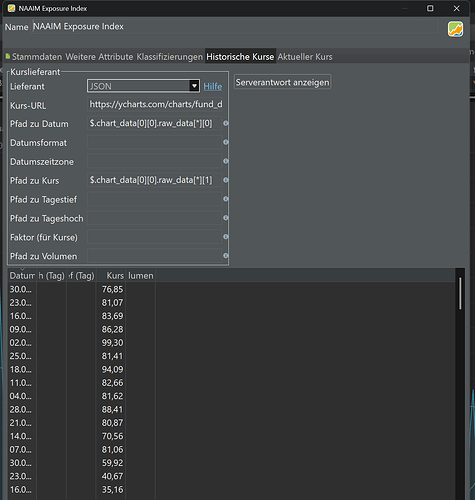Click info icon next to Faktor (für Kurse)
The image size is (475, 500).
[x=226, y=237]
